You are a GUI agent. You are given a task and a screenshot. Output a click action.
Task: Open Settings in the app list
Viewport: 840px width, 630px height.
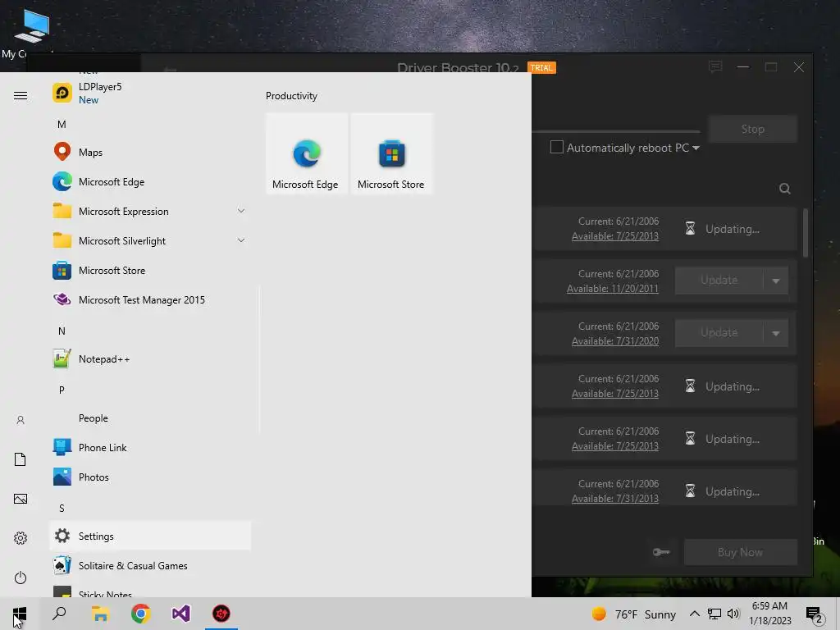point(150,536)
